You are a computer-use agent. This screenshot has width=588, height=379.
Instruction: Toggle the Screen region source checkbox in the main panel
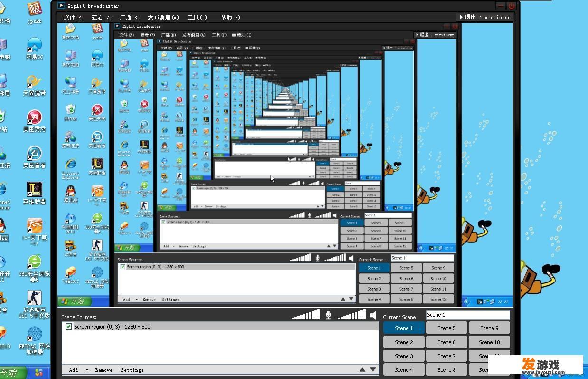click(x=69, y=327)
